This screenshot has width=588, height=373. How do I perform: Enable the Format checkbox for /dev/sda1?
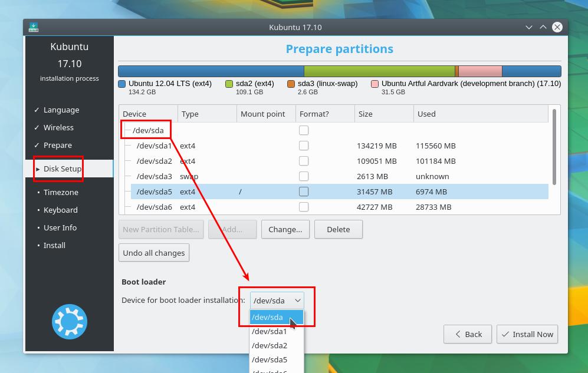pos(304,146)
